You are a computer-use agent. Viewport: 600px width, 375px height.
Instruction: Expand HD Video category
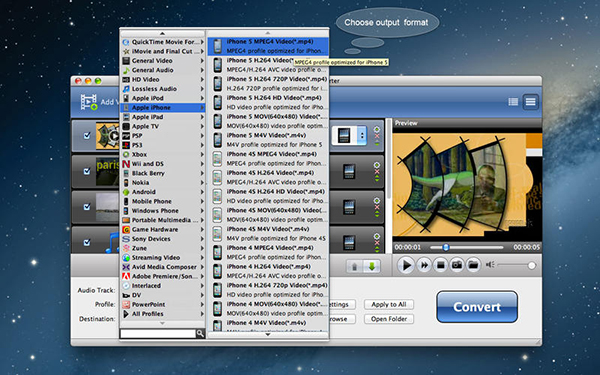(163, 79)
